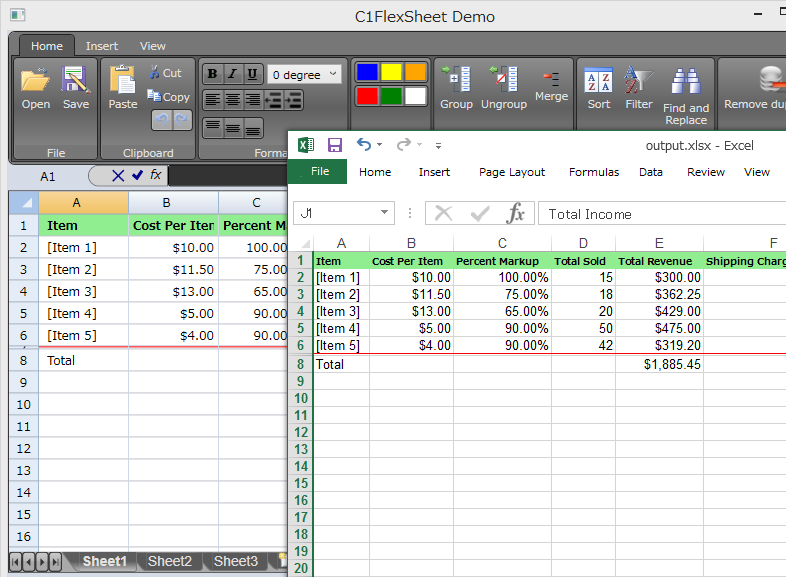Click confirm checkmark in FlexSheet formula bar
The image size is (786, 577).
pyautogui.click(x=137, y=175)
